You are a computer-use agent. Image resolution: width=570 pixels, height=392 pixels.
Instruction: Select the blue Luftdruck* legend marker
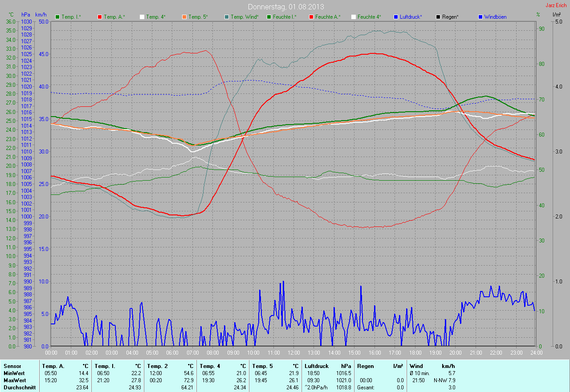coord(395,17)
